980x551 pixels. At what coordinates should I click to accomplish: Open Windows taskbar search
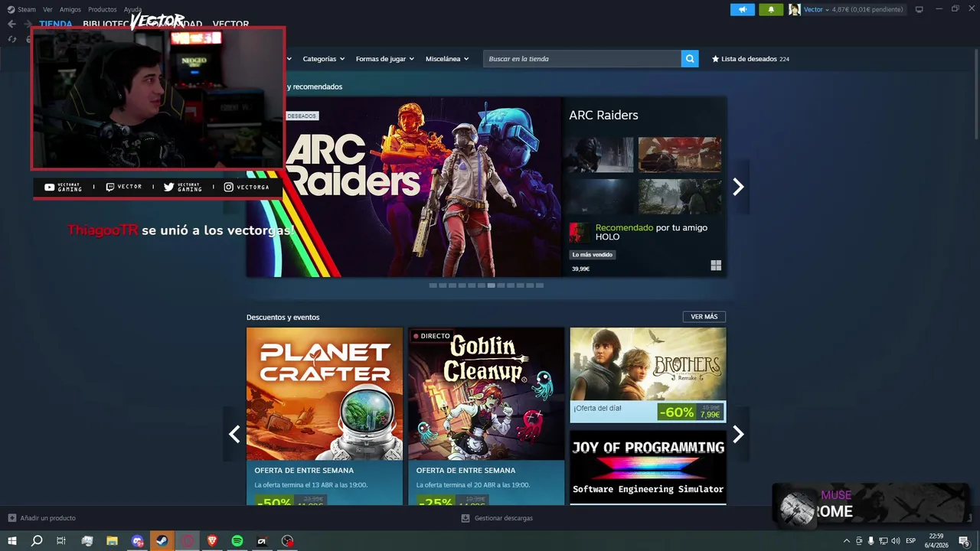(37, 541)
